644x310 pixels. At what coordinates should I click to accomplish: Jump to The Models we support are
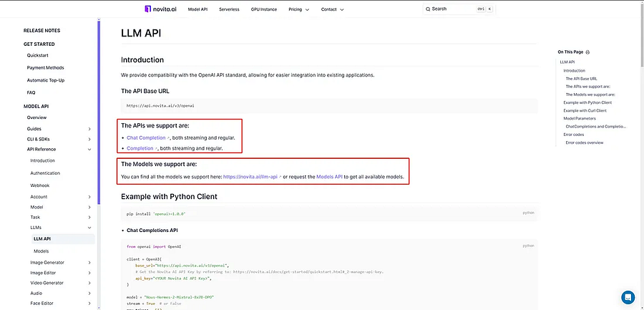[590, 95]
